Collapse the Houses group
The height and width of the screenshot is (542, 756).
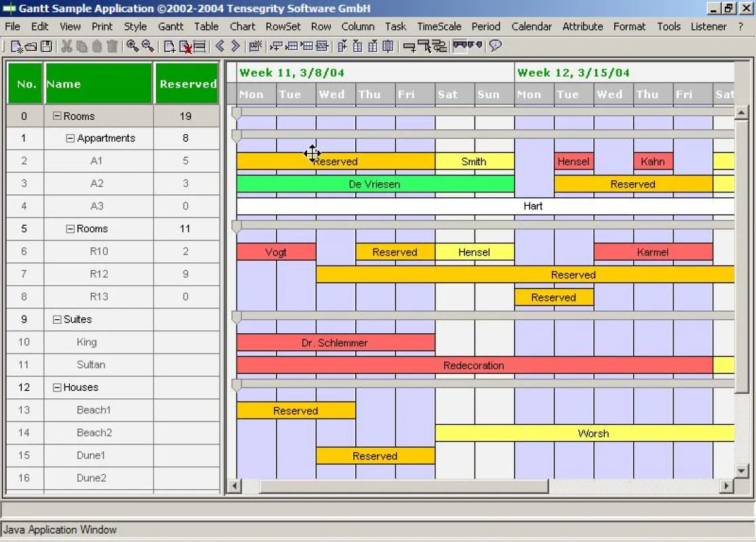pos(57,388)
